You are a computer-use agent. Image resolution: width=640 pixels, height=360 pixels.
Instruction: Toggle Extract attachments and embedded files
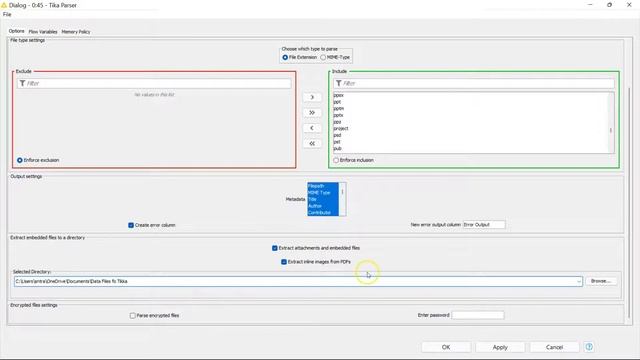click(x=275, y=248)
